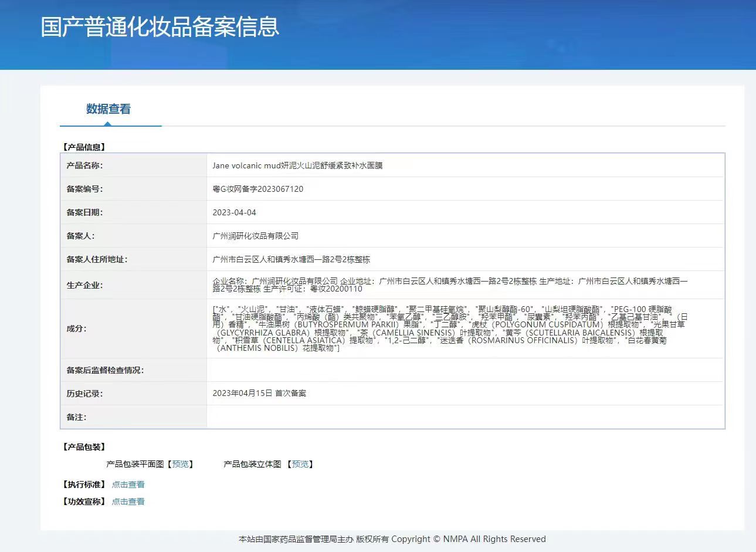This screenshot has width=756, height=552.
Task: Click the 成分 ingredients list text
Action: pos(449,329)
